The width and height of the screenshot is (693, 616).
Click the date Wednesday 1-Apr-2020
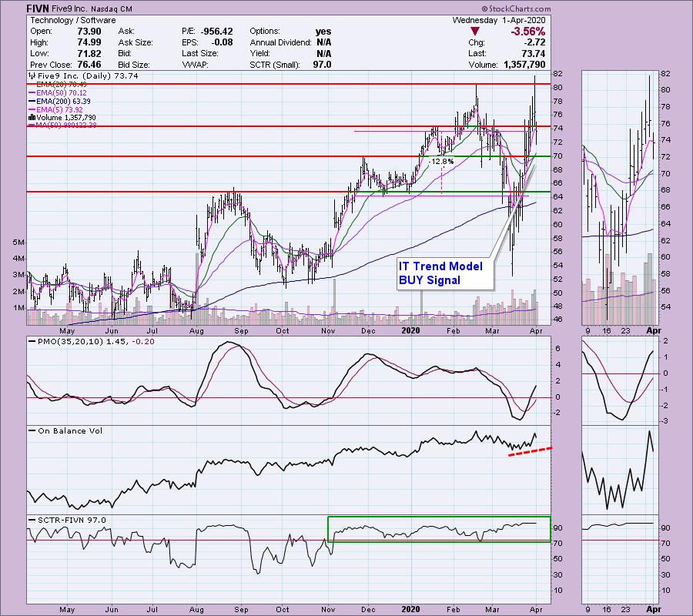tap(498, 20)
